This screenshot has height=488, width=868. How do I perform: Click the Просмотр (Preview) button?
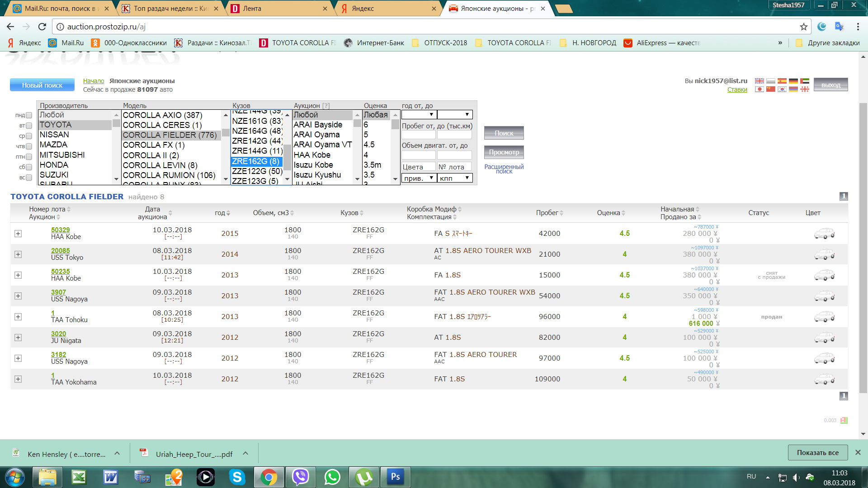504,152
